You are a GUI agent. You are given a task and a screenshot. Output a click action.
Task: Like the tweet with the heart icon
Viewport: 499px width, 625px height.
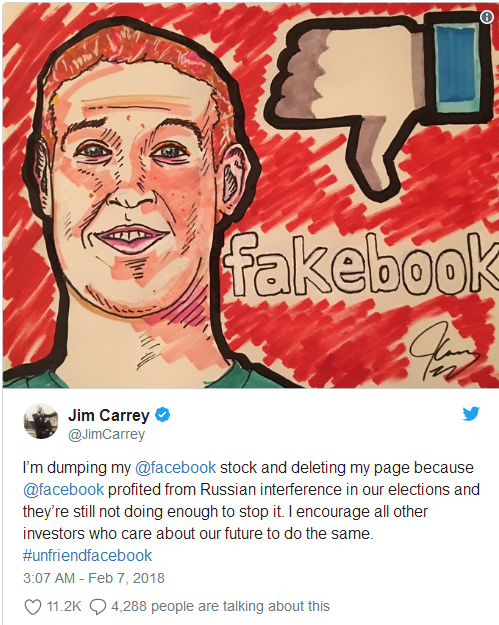pos(33,607)
